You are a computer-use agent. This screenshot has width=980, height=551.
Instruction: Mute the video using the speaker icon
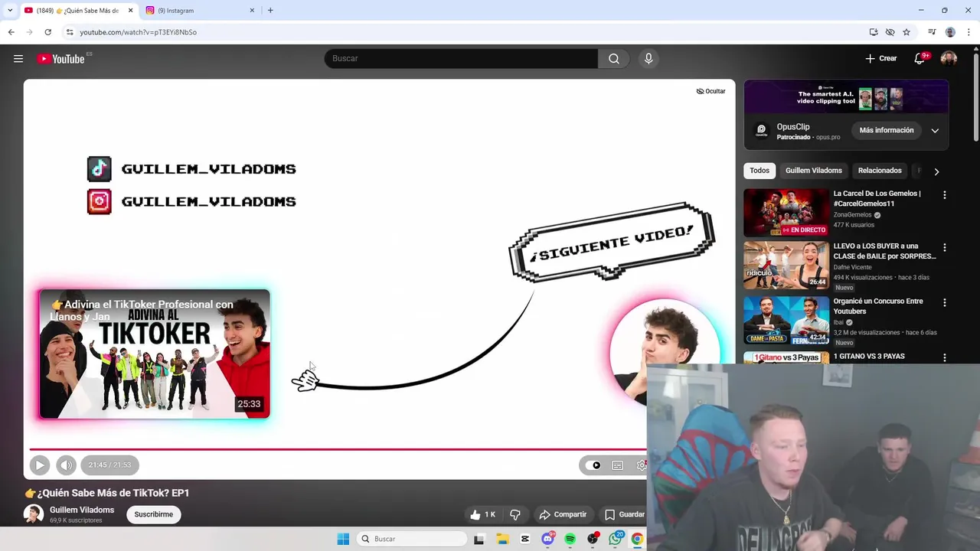coord(67,465)
